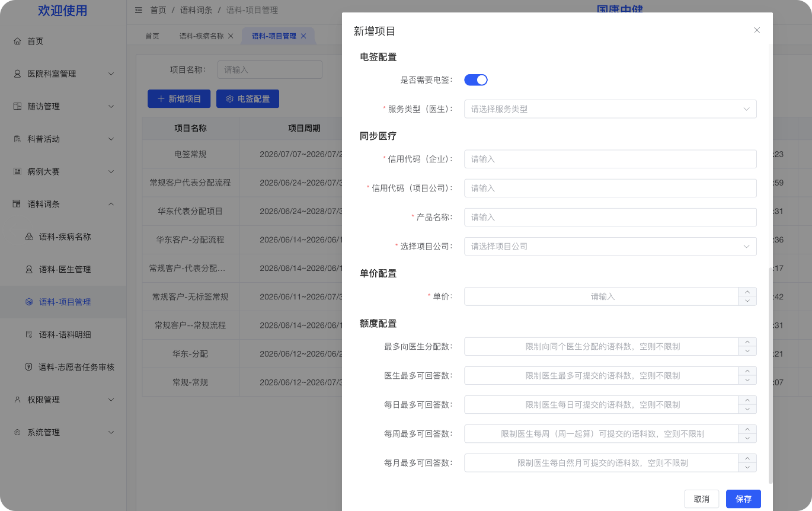Focus the 最多向医生分配数 input field
Image resolution: width=812 pixels, height=511 pixels.
pyautogui.click(x=601, y=347)
